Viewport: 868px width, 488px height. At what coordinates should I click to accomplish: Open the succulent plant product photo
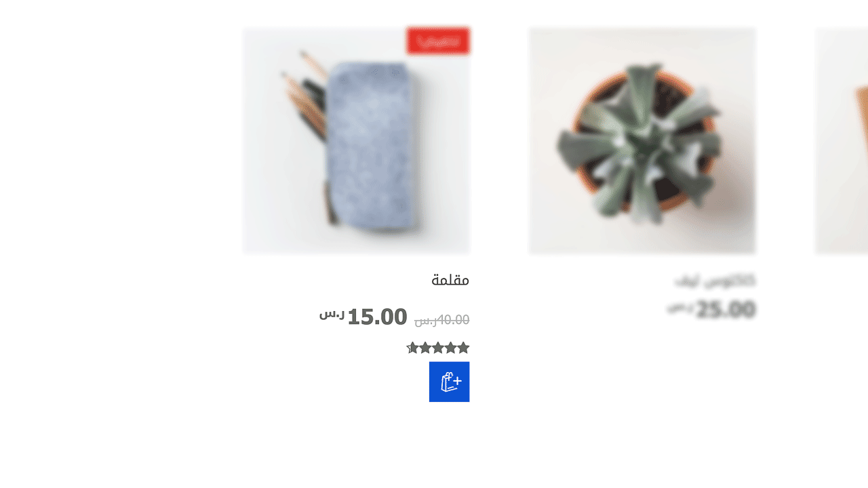[x=642, y=141]
